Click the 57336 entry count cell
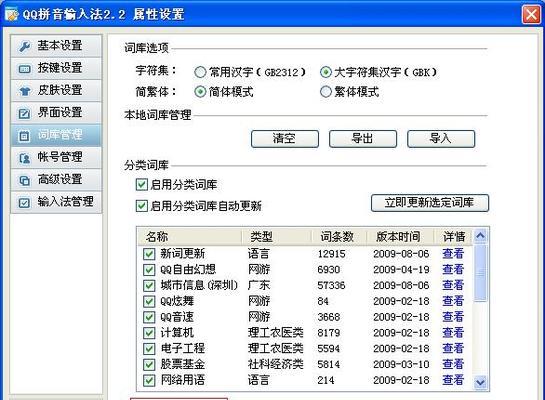This screenshot has width=545, height=400. point(332,286)
